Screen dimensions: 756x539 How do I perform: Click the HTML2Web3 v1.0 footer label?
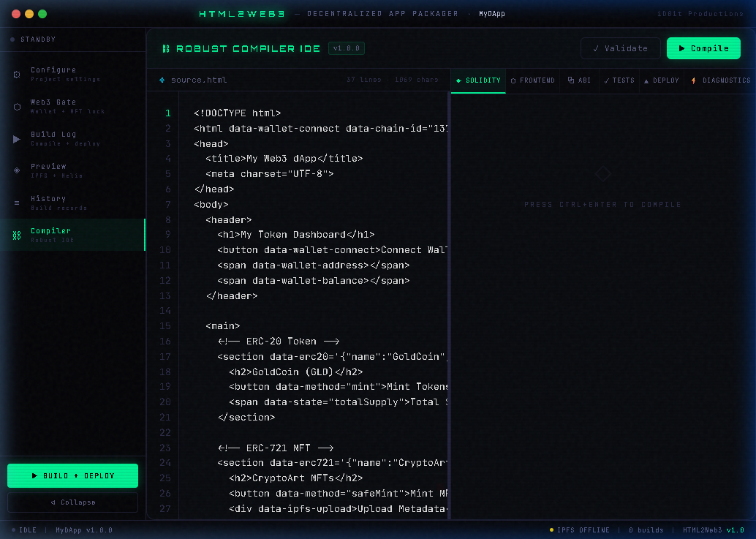point(714,529)
